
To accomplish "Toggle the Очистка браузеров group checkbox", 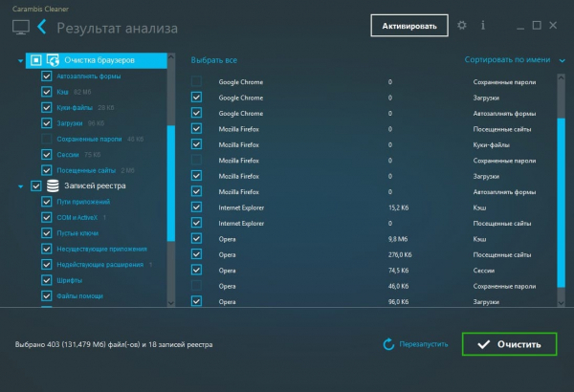I will pyautogui.click(x=36, y=60).
